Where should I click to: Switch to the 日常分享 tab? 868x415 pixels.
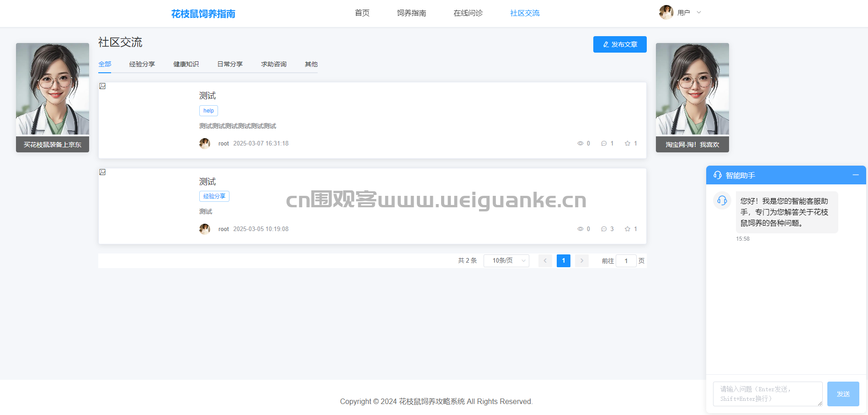pyautogui.click(x=229, y=64)
